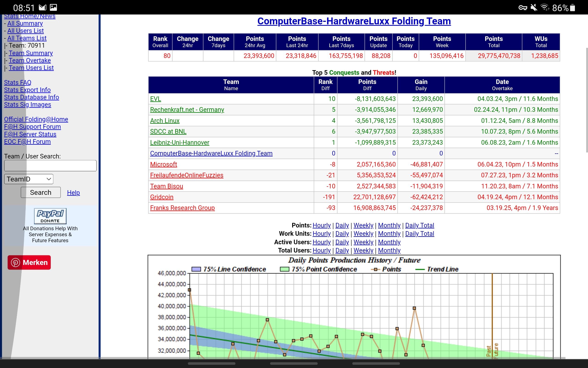This screenshot has height=368, width=588.
Task: Show the Work Units Monthly chart
Action: click(x=389, y=234)
